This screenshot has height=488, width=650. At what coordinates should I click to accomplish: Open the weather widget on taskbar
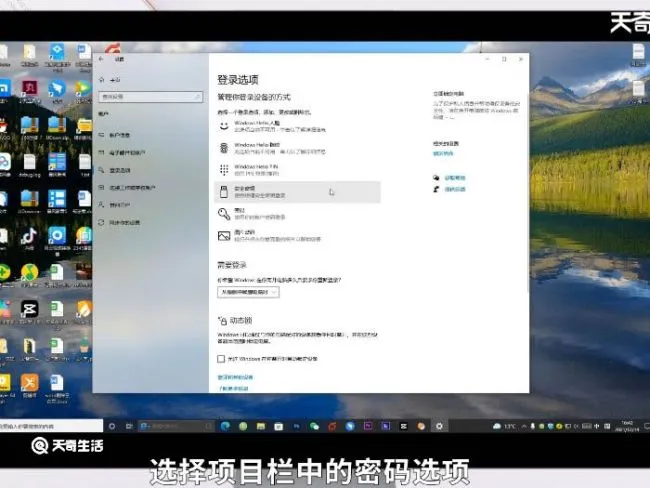point(504,426)
